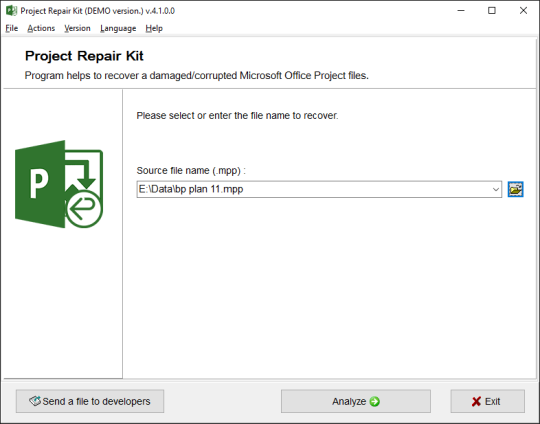Screen dimensions: 540x424
Task: Expand the source file name dropdown arrow
Action: 496,189
